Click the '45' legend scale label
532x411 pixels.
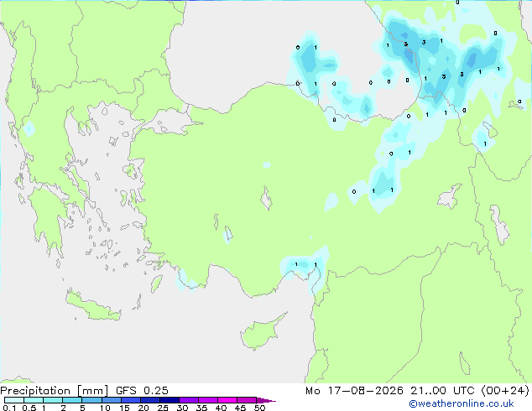240,408
